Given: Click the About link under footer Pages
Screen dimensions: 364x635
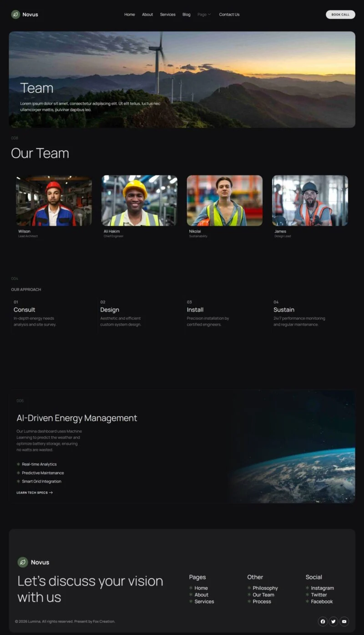Looking at the screenshot, I should point(202,595).
